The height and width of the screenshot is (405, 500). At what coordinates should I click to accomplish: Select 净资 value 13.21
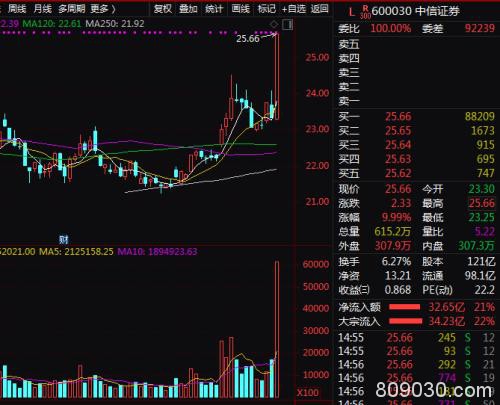click(398, 276)
